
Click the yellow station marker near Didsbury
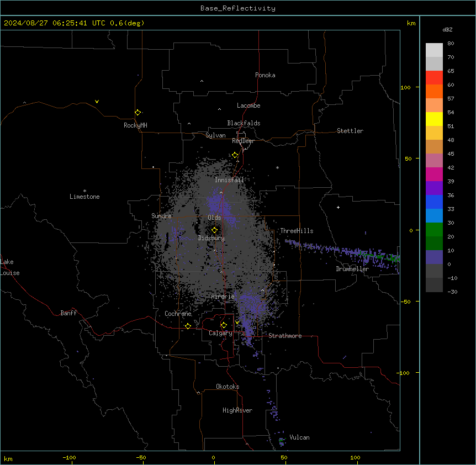214,230
